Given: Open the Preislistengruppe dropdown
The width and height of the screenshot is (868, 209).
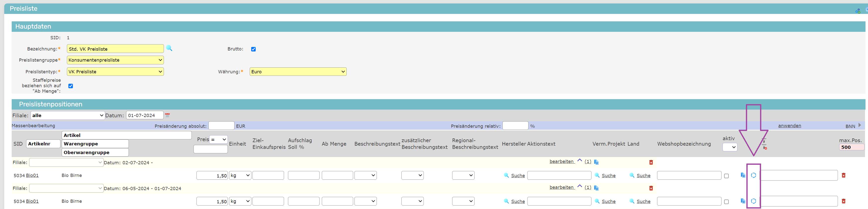Looking at the screenshot, I should (115, 60).
